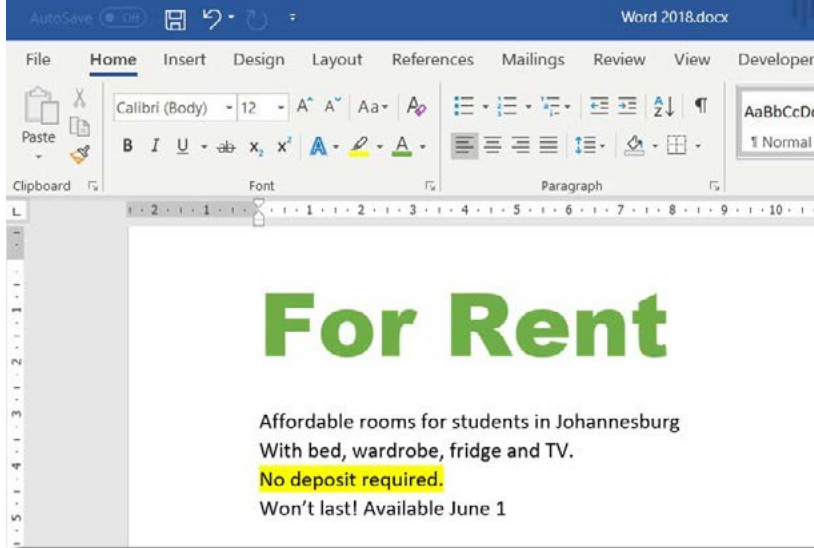Toggle Underline formatting
The width and height of the screenshot is (814, 548).
182,146
